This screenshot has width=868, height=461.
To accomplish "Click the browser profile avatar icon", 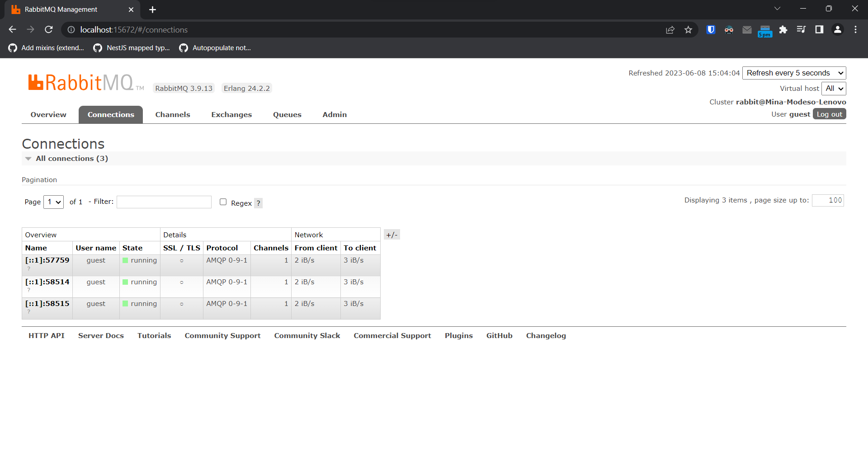I will [x=837, y=29].
